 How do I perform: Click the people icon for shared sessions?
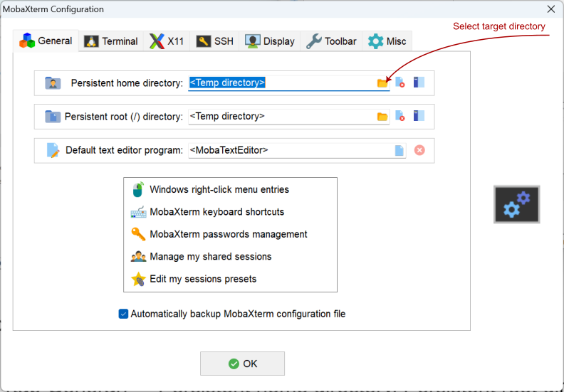[x=138, y=257]
